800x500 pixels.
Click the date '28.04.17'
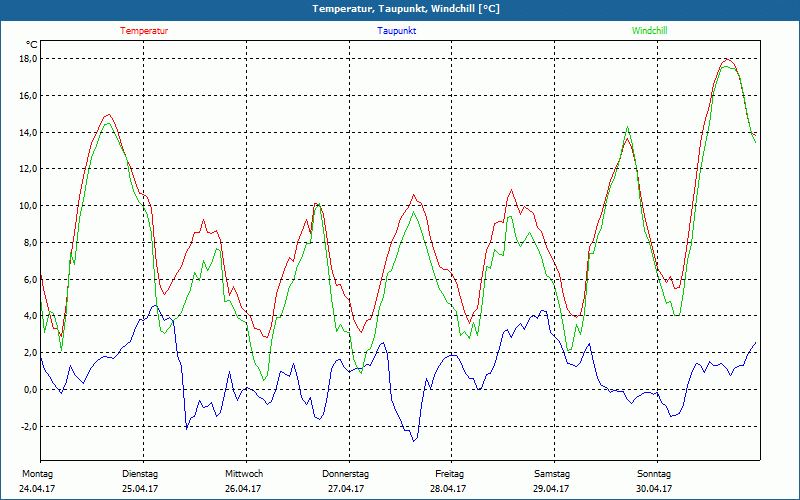tap(448, 489)
